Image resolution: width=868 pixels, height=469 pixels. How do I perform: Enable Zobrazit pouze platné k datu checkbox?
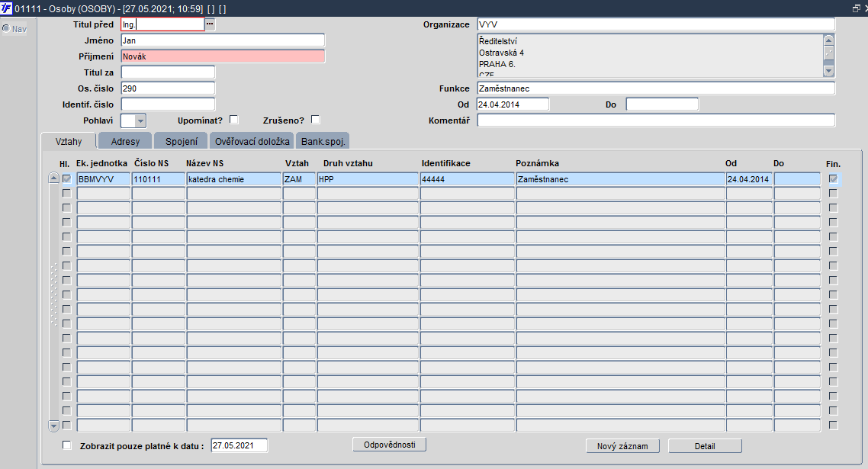tap(67, 445)
